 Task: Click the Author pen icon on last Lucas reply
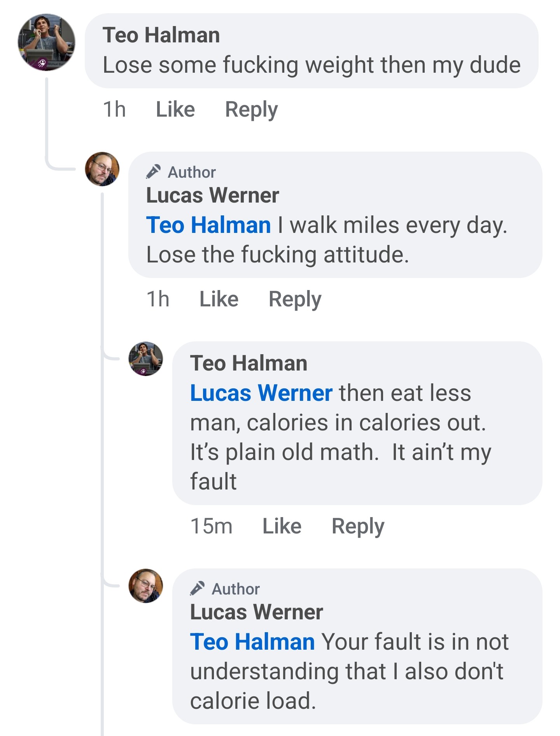tap(197, 588)
